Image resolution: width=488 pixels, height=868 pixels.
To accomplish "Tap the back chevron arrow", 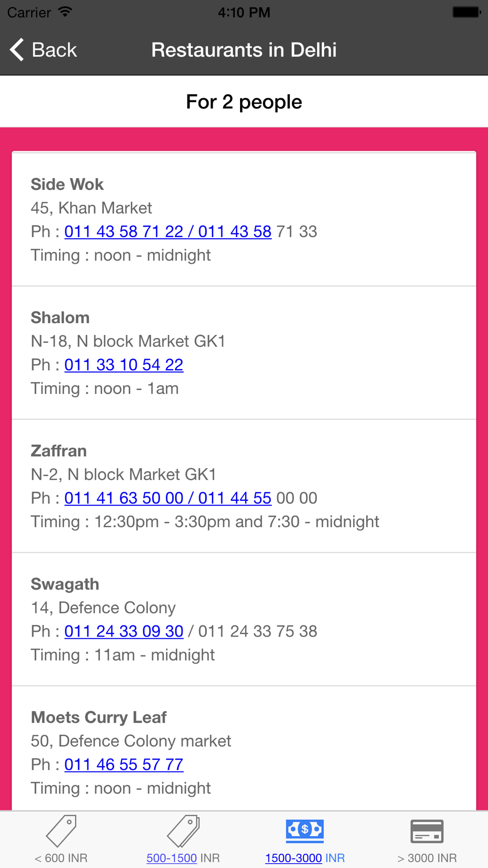I will pyautogui.click(x=17, y=50).
